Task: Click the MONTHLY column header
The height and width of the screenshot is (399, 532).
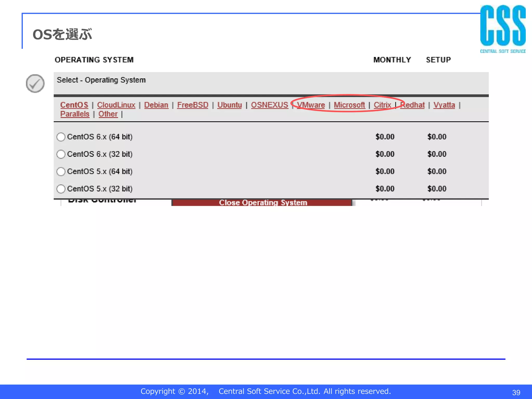Action: tap(392, 60)
